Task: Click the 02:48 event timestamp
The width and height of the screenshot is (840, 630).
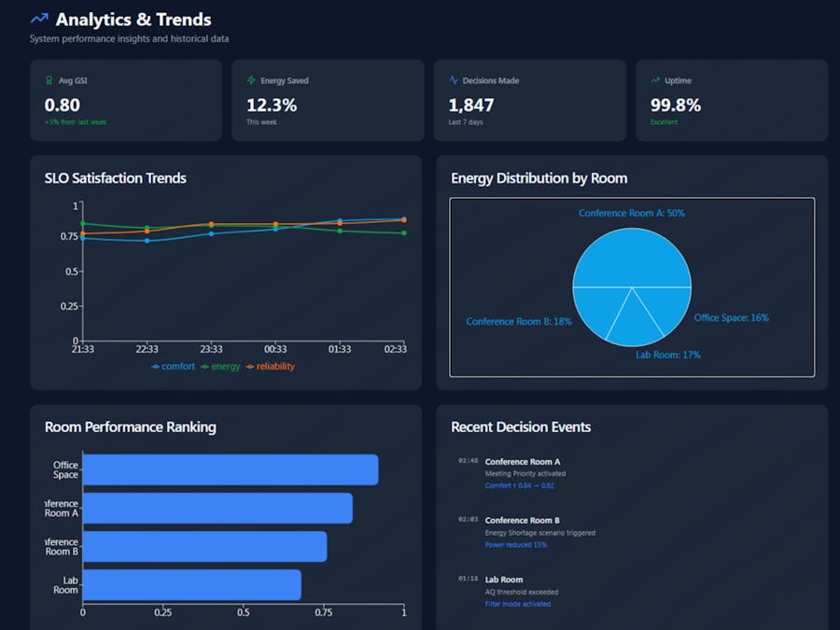Action: point(468,461)
